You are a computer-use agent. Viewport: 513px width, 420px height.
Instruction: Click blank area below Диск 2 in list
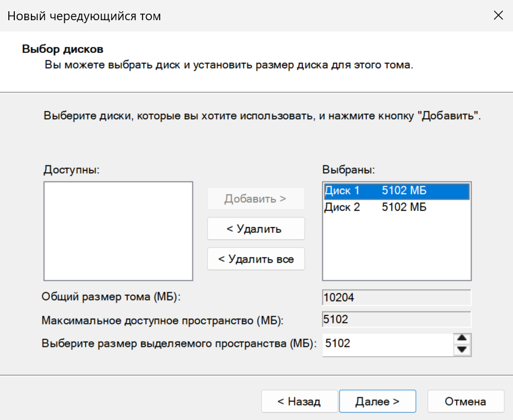(396, 250)
